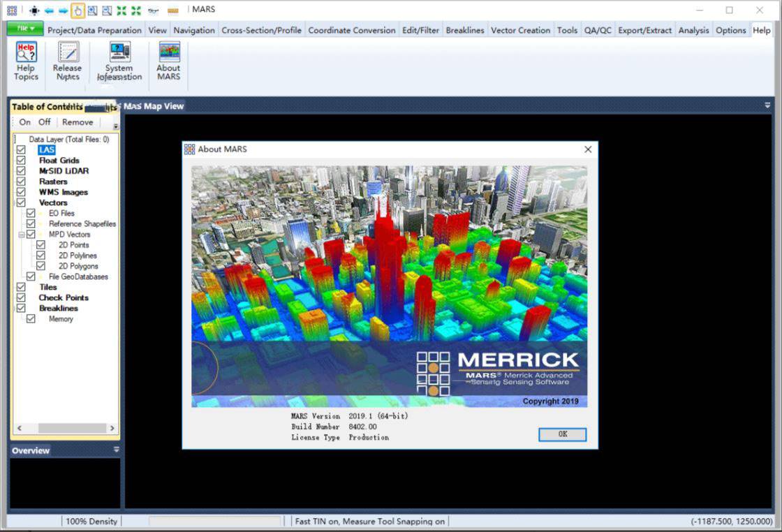Click the tree horizontal scrollbar right arrow
This screenshot has width=782, height=532.
pyautogui.click(x=112, y=428)
